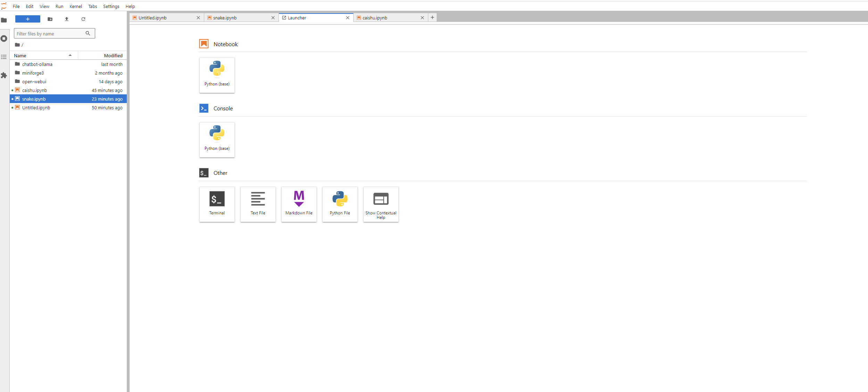The width and height of the screenshot is (868, 392).
Task: Refresh the file browser list
Action: [x=83, y=19]
